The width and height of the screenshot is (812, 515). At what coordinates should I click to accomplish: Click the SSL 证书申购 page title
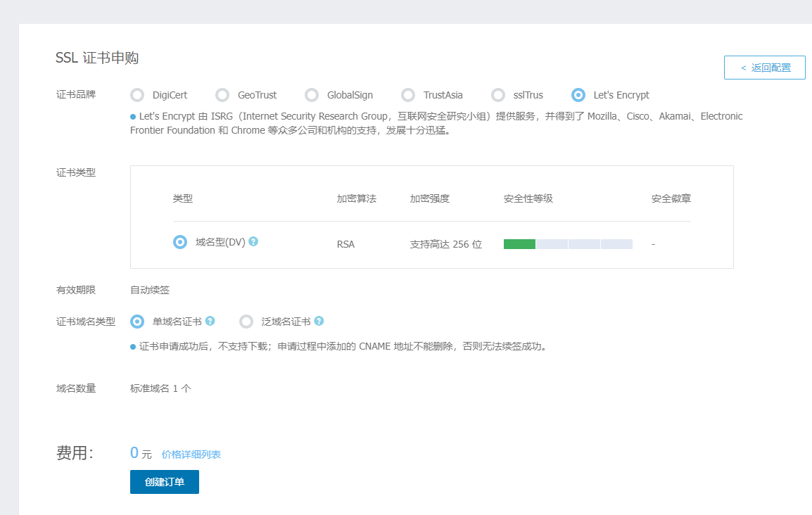click(x=97, y=58)
